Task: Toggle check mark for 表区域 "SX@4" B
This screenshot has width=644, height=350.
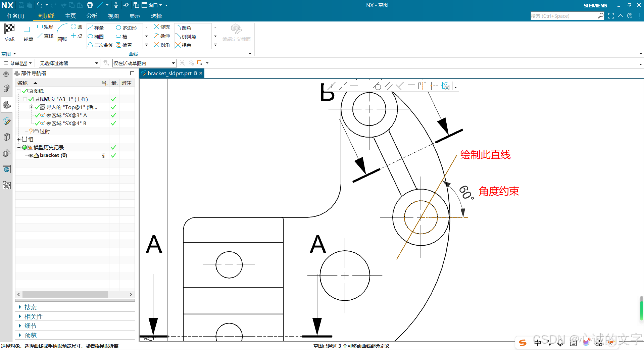Action: point(37,123)
